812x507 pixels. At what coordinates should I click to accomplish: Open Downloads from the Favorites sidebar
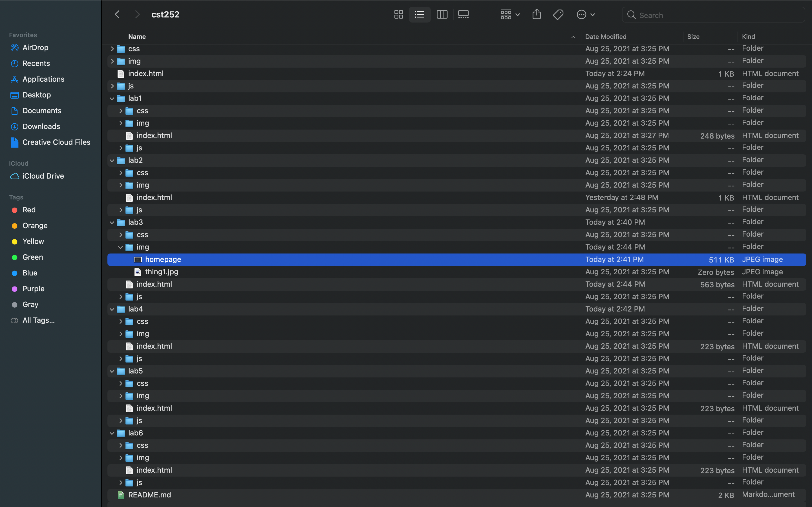coord(41,126)
